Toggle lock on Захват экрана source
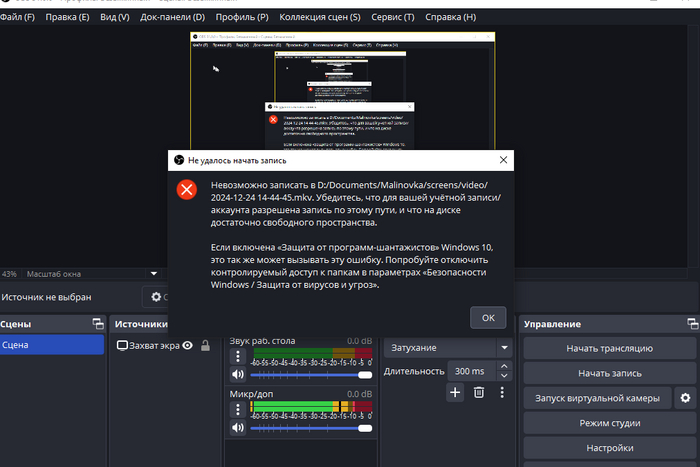 (205, 345)
